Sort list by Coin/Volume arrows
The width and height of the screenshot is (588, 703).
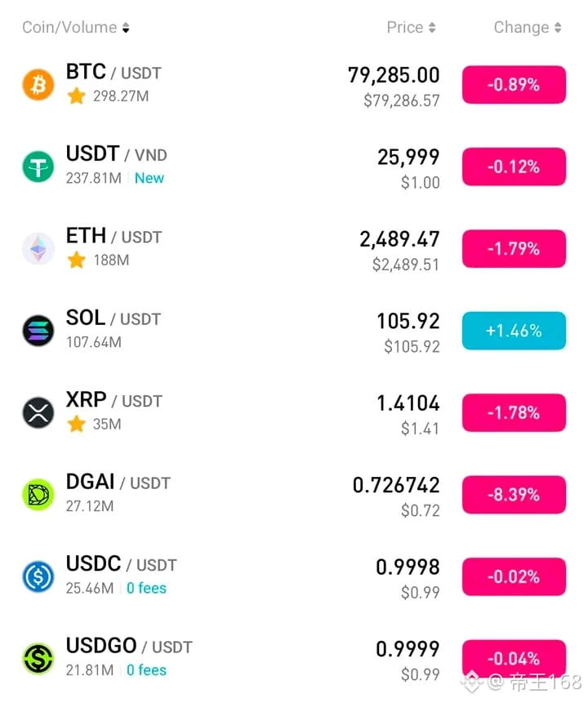click(x=126, y=28)
